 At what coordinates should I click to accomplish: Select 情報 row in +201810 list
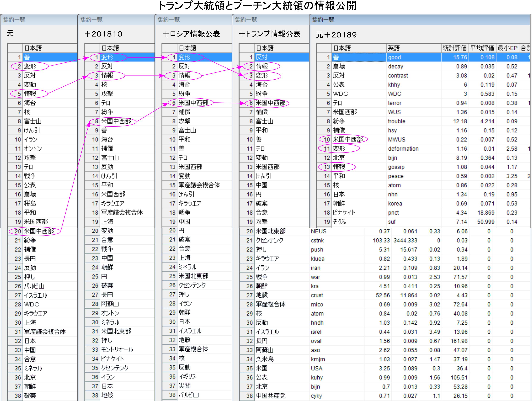coord(107,76)
